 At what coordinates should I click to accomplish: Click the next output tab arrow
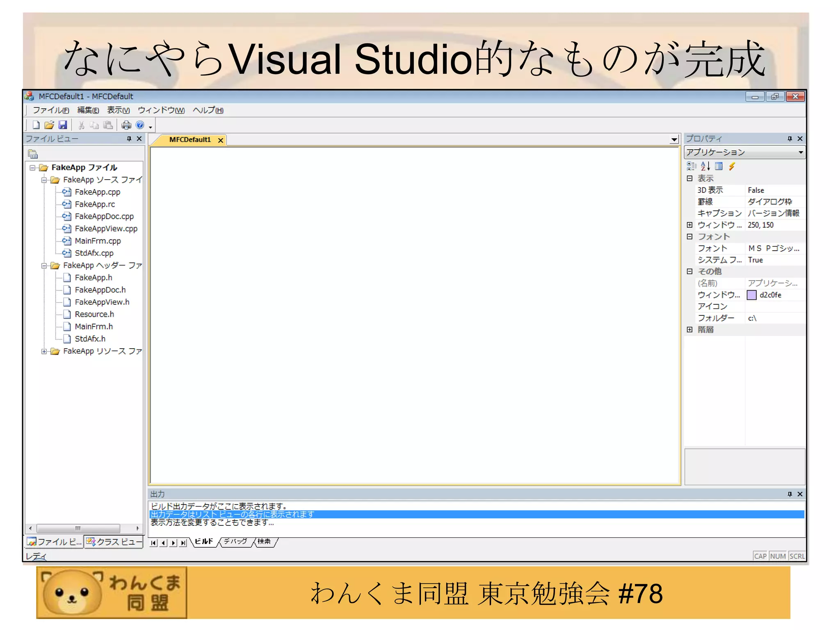173,543
